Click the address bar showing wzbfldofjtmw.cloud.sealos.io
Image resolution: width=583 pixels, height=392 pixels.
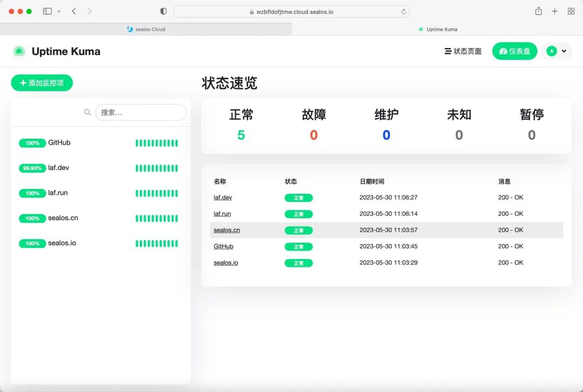coord(291,11)
